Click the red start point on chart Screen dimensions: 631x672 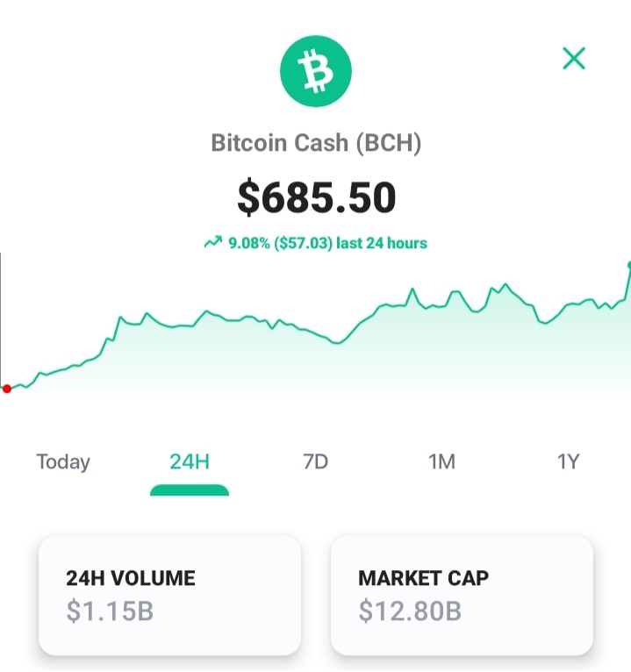7,389
